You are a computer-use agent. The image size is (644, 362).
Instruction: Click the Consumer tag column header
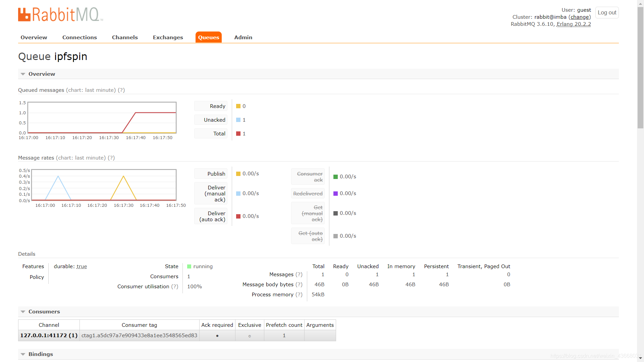(140, 325)
